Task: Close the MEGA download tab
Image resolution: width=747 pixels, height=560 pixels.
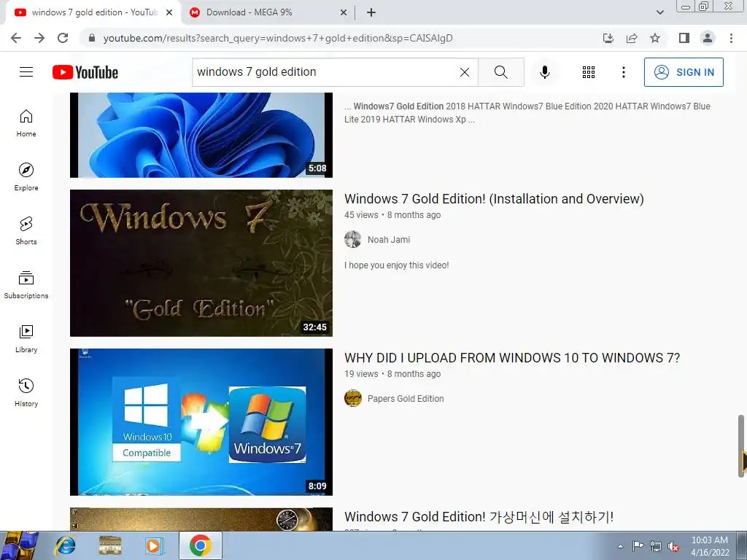Action: click(x=343, y=13)
